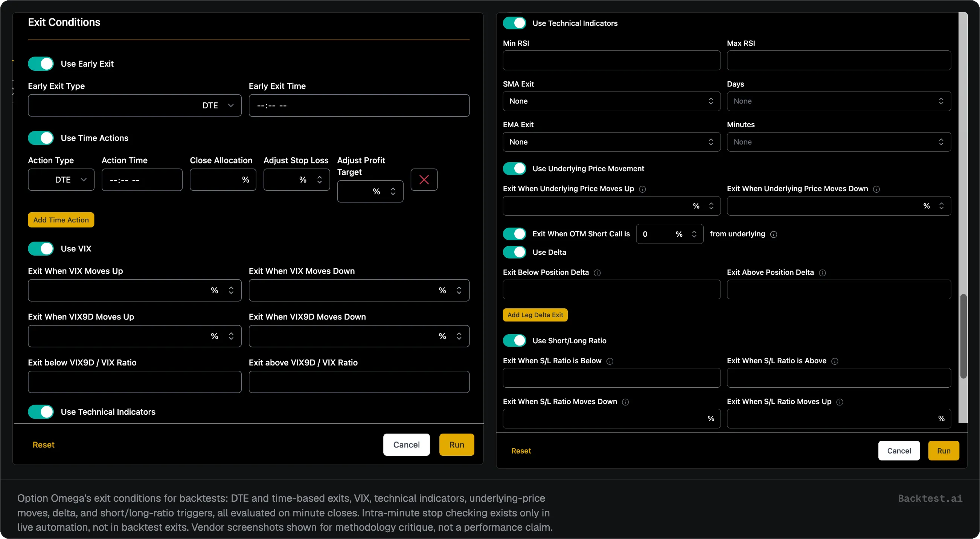Toggle Use Technical Indicators in right panel
The height and width of the screenshot is (539, 980).
coord(514,23)
